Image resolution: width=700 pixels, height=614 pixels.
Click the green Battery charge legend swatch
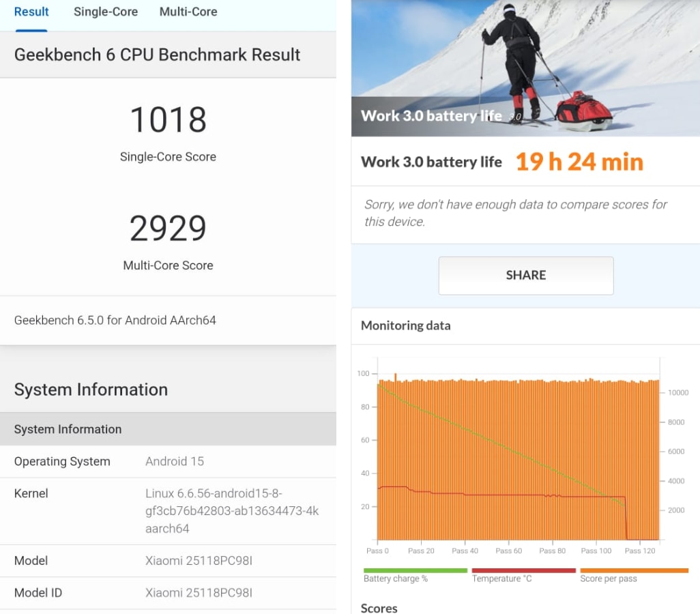[415, 570]
